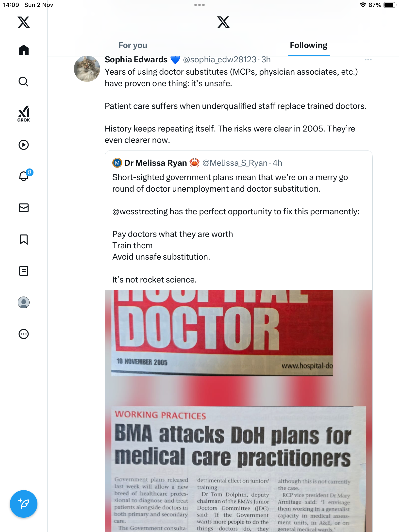The width and height of the screenshot is (399, 532).
Task: Open the video play tab icon
Action: click(24, 145)
